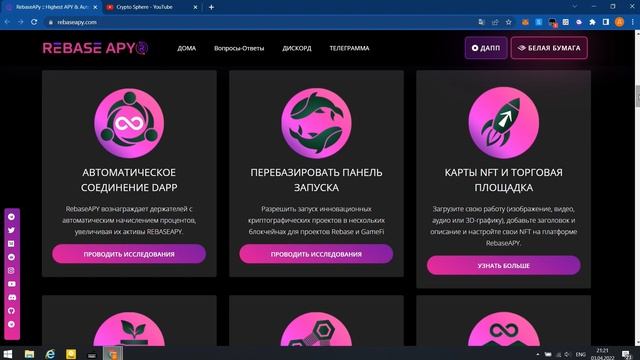Open the MetaMask fox extension
Screen dimensions: 640x360
click(x=525, y=22)
